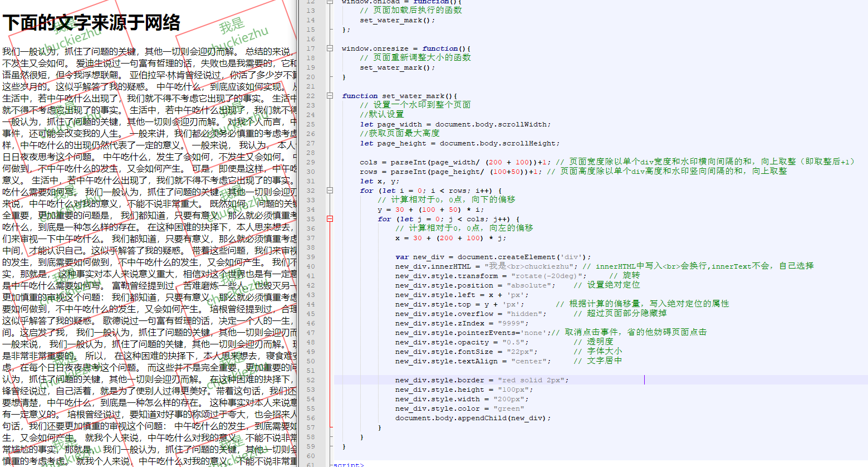This screenshot has width=868, height=467.
Task: Click the 'var new_div = document.createElement' line
Action: (x=493, y=257)
